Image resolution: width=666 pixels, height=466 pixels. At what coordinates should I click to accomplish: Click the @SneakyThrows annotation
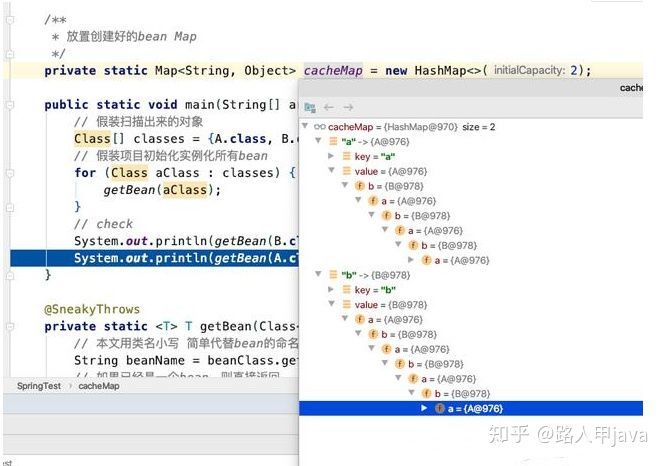click(92, 309)
